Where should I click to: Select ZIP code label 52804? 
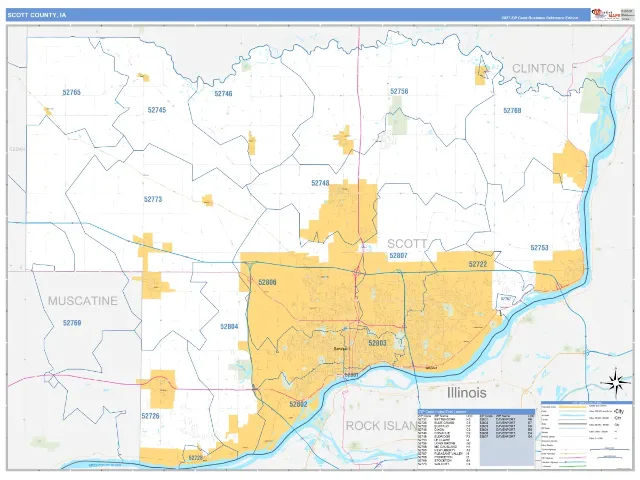(x=229, y=327)
